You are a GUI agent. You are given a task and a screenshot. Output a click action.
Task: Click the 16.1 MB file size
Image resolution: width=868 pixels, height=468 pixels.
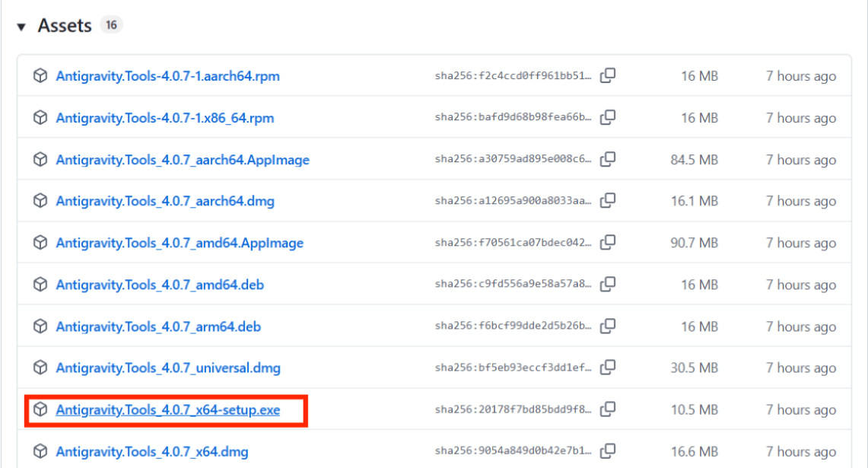tap(695, 201)
